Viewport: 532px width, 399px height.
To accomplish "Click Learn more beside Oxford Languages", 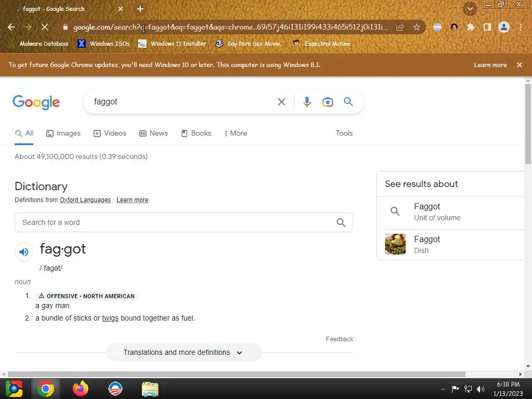I will [132, 200].
